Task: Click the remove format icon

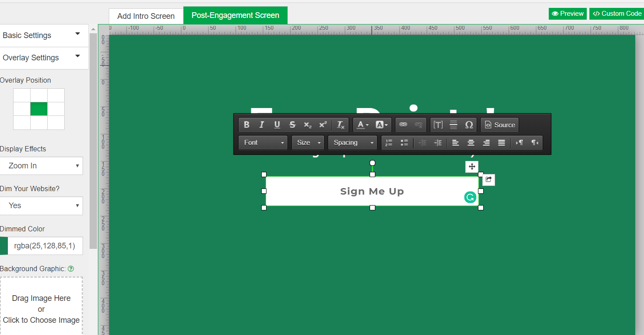Action: pyautogui.click(x=340, y=125)
